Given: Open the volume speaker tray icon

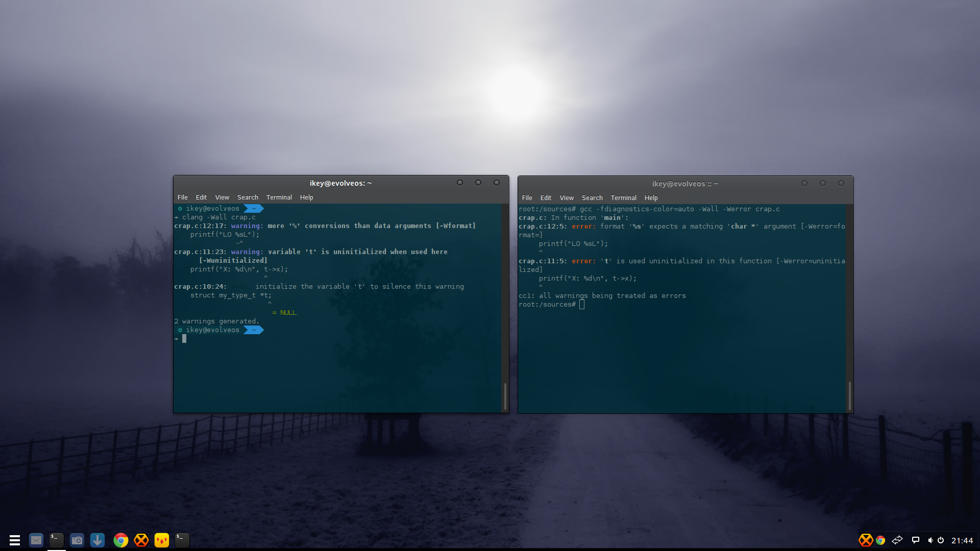Looking at the screenshot, I should click(x=930, y=540).
